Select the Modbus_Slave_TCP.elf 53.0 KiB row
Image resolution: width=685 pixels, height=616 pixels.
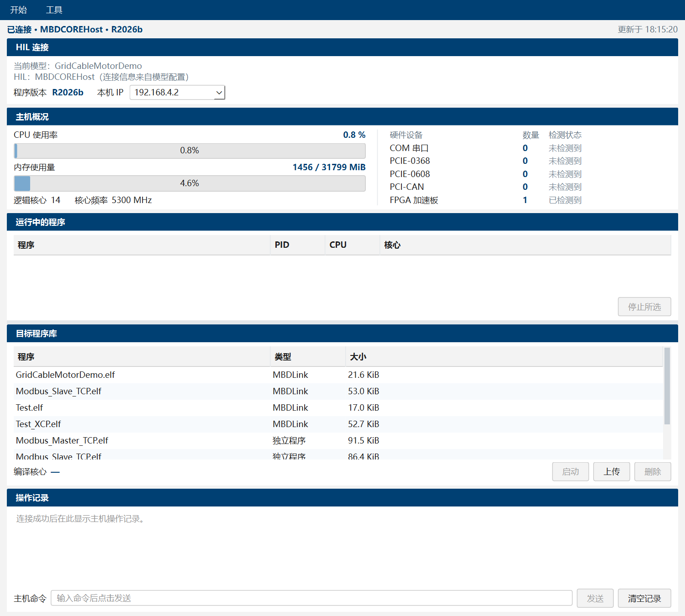coord(338,392)
